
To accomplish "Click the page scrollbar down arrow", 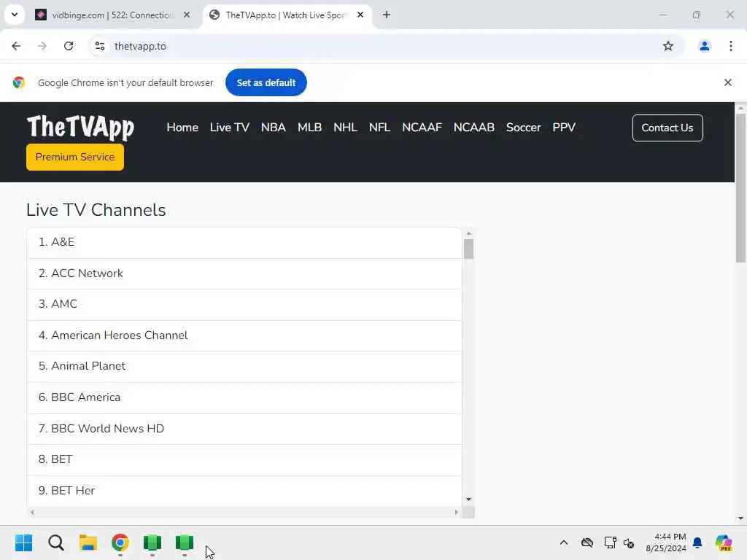I will 740,518.
